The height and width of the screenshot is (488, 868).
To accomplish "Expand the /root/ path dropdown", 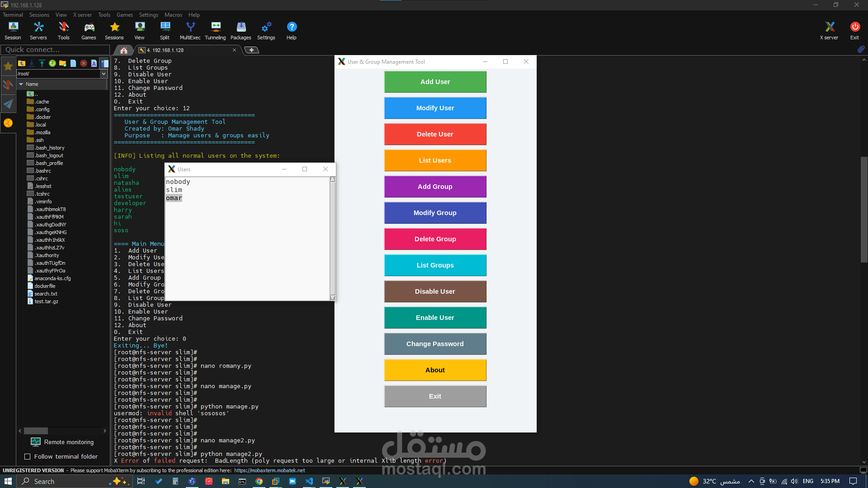I will pyautogui.click(x=104, y=74).
